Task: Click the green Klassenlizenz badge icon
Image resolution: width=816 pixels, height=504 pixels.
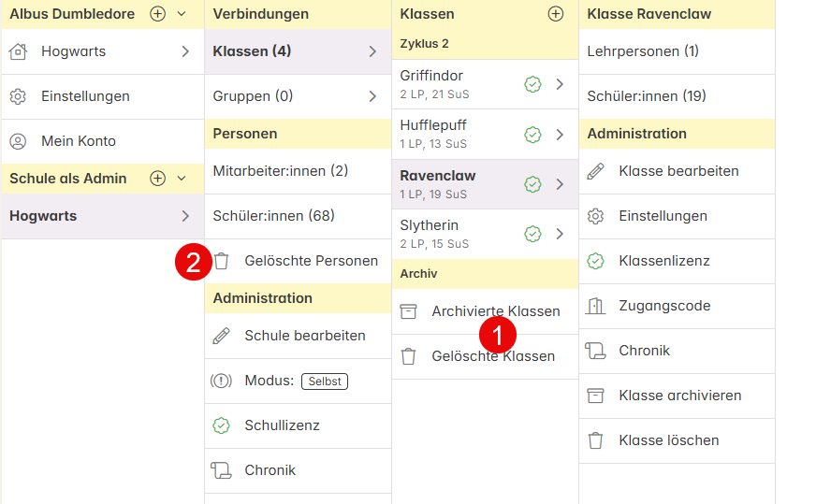Action: coord(595,261)
